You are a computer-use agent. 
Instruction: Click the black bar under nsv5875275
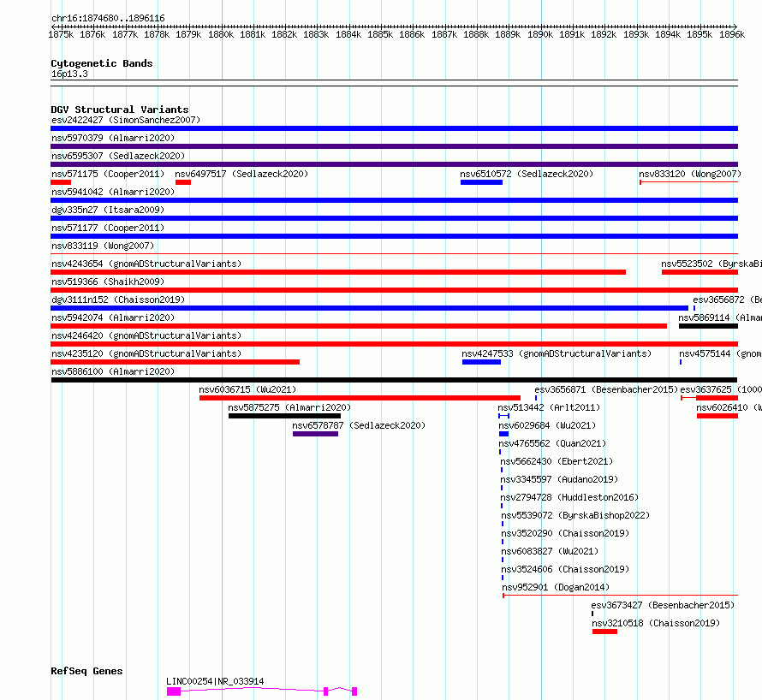click(285, 416)
